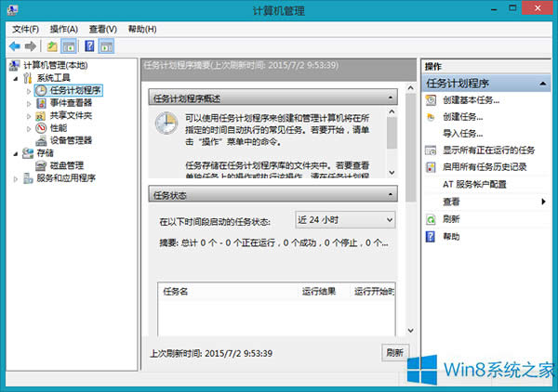The image size is (558, 392).
Task: Click the 计算机管理(本地) root icon
Action: click(x=15, y=65)
